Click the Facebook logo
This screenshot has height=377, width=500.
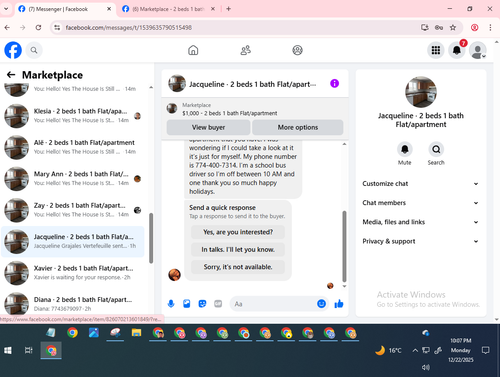(13, 50)
